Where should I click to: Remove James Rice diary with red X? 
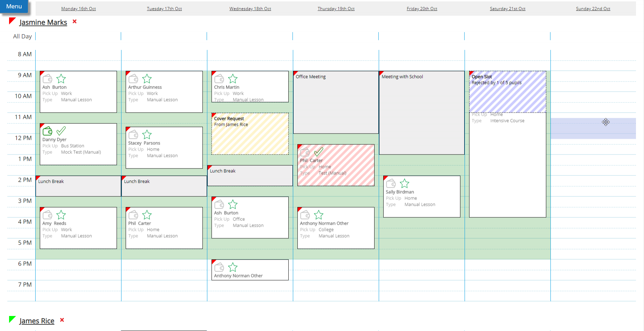tap(62, 320)
